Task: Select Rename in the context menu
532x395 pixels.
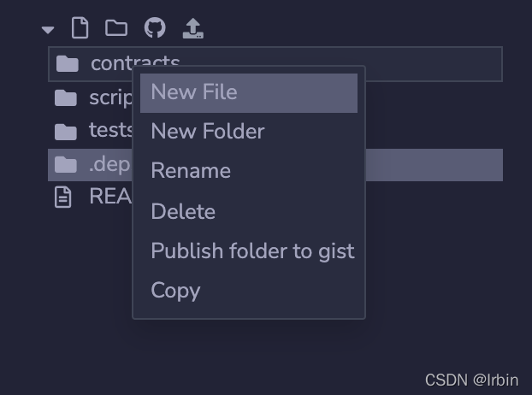Action: (191, 171)
